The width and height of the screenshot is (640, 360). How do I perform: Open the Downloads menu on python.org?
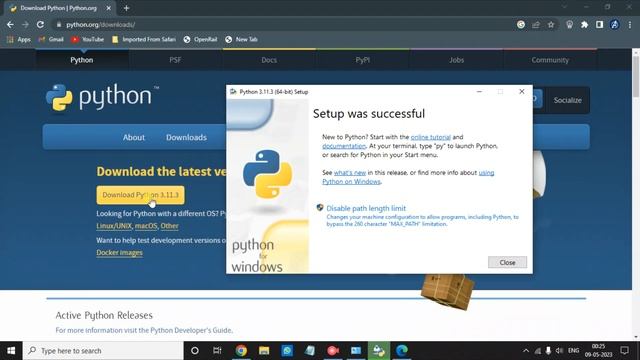tap(186, 137)
